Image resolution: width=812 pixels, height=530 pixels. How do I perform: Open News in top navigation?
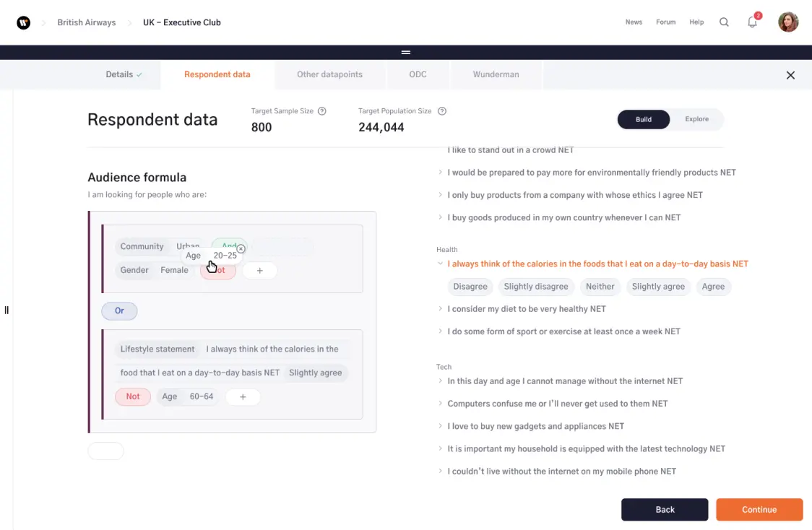tap(634, 22)
